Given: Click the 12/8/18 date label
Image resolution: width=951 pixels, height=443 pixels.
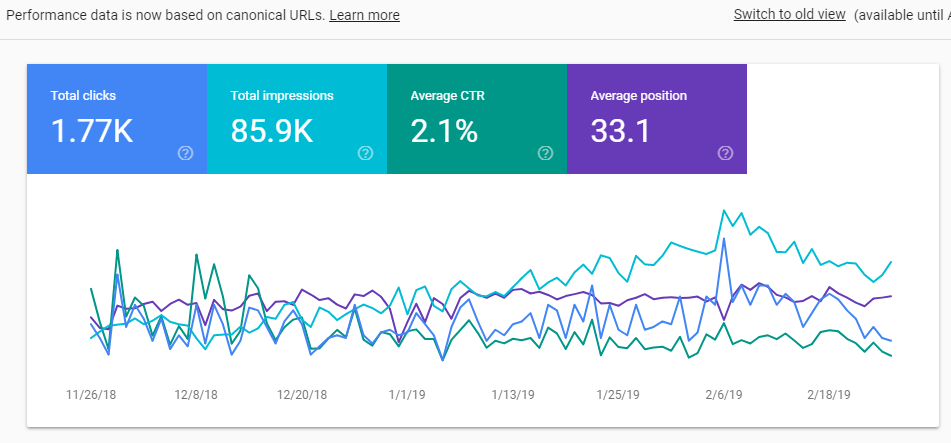Looking at the screenshot, I should pos(196,394).
